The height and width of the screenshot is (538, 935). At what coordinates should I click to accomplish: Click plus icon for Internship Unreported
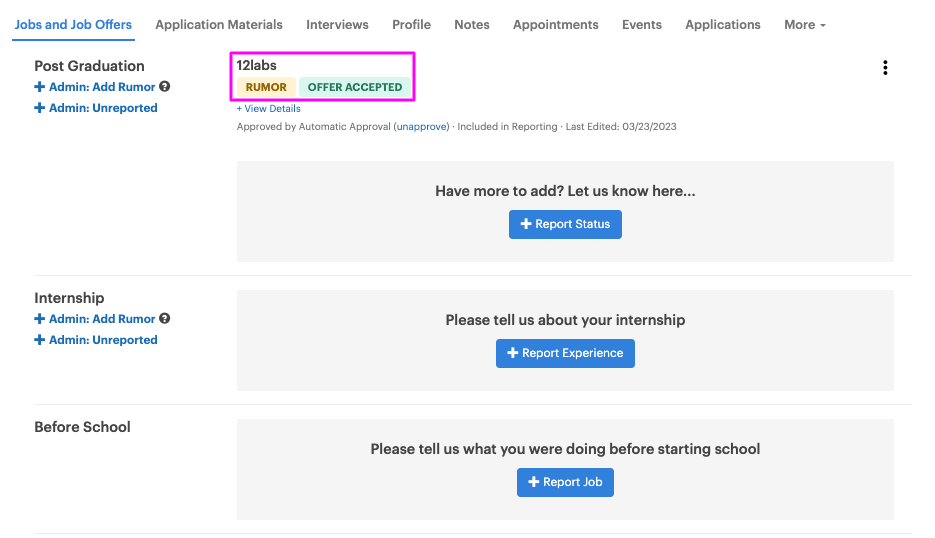39,340
